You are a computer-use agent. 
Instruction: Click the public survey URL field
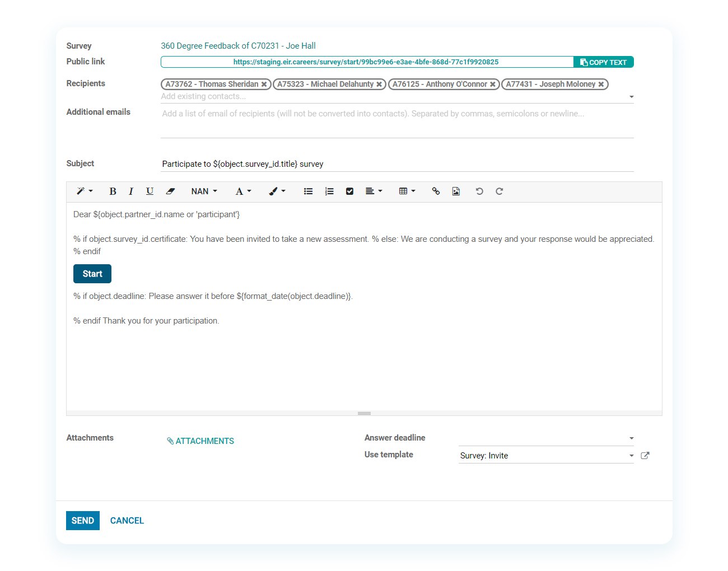(367, 62)
